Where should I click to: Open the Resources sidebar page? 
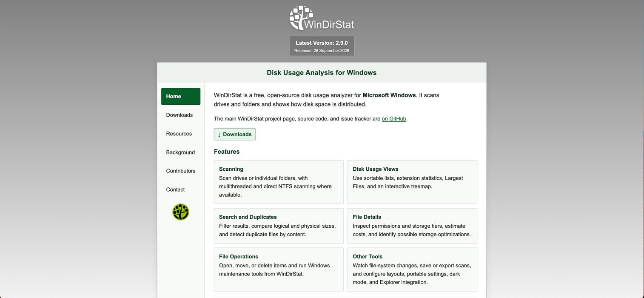[181, 134]
